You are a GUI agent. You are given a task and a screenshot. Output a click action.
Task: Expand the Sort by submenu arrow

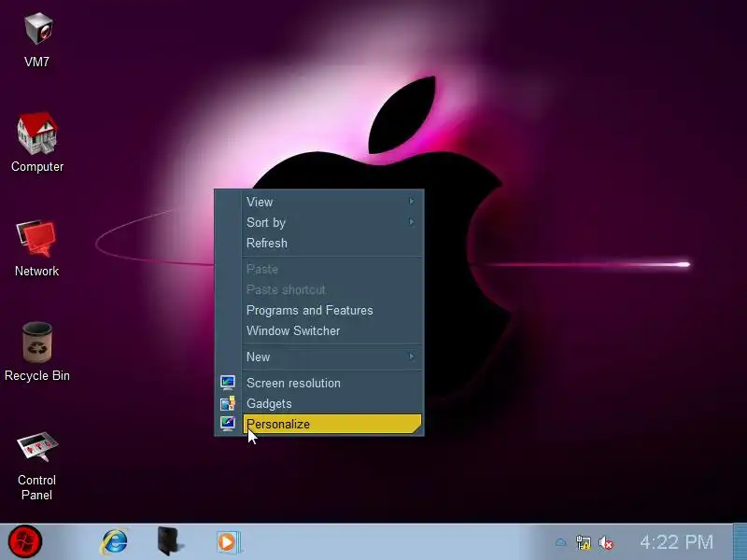click(x=412, y=221)
